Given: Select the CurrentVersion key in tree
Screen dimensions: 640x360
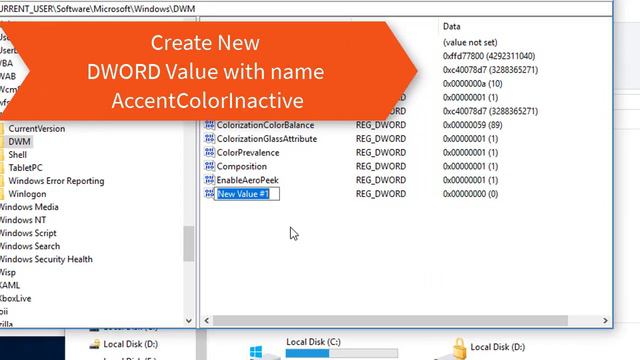Looking at the screenshot, I should point(37,129).
